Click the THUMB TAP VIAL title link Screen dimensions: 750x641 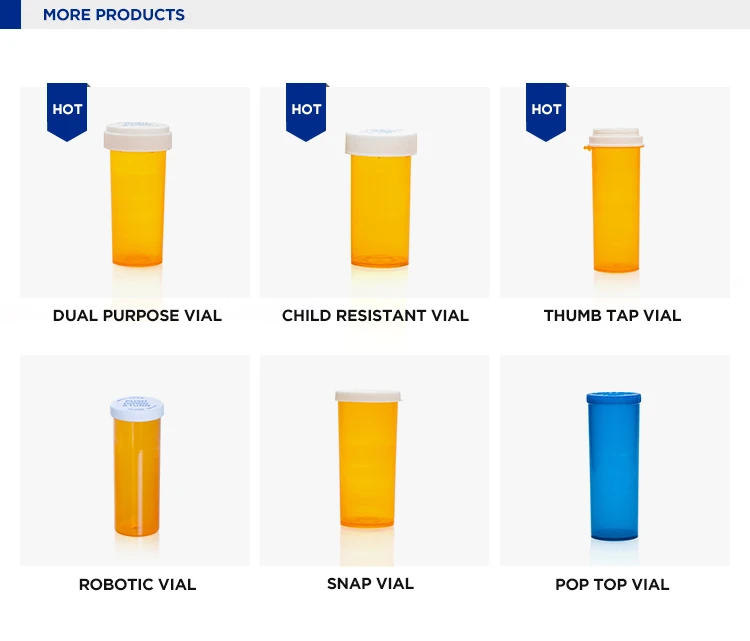click(x=612, y=316)
